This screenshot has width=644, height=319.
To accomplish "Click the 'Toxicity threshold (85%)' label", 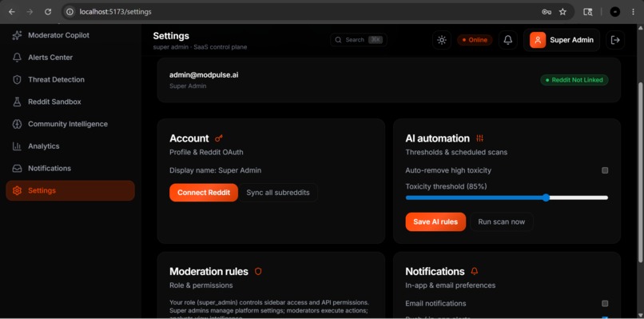I will coord(446,186).
